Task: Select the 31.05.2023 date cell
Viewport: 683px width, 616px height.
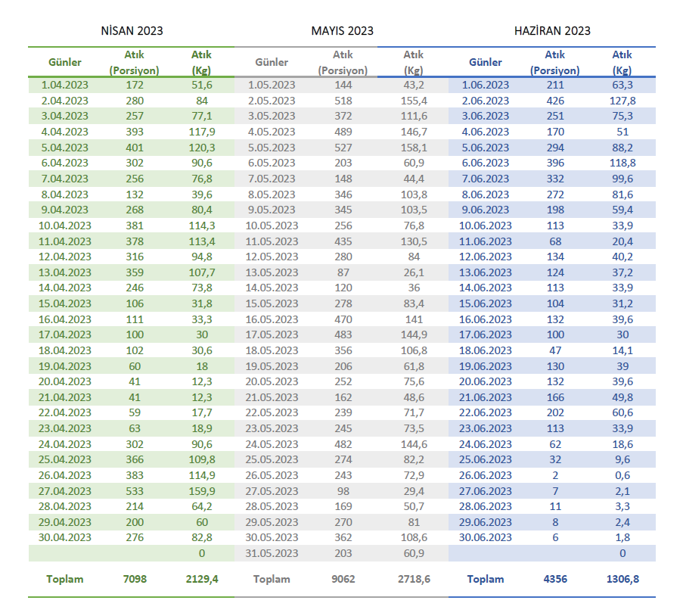Action: (272, 553)
